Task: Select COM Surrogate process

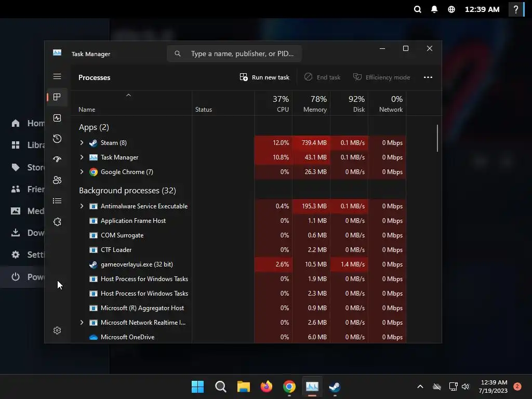Action: 122,235
